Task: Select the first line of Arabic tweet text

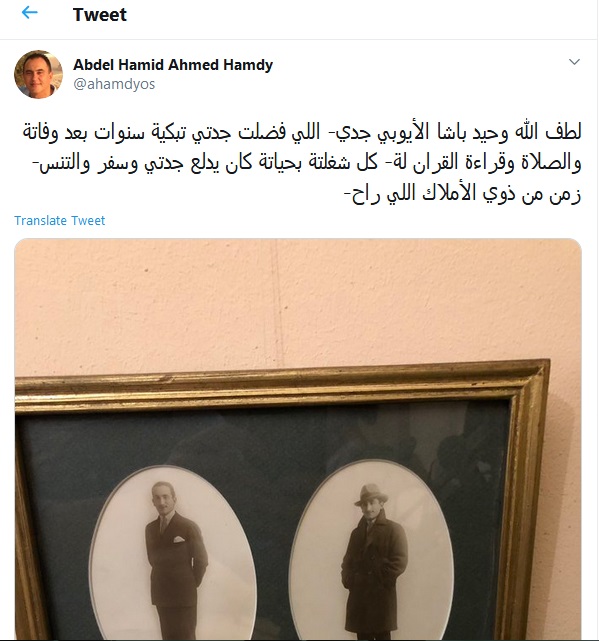Action: 302,133
